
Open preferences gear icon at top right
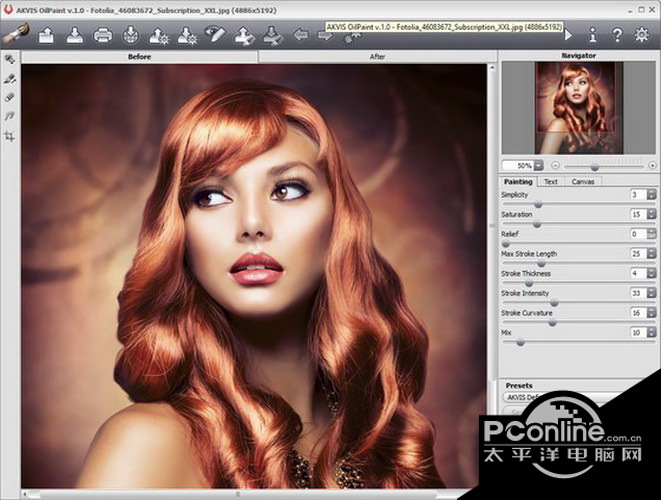click(x=642, y=36)
